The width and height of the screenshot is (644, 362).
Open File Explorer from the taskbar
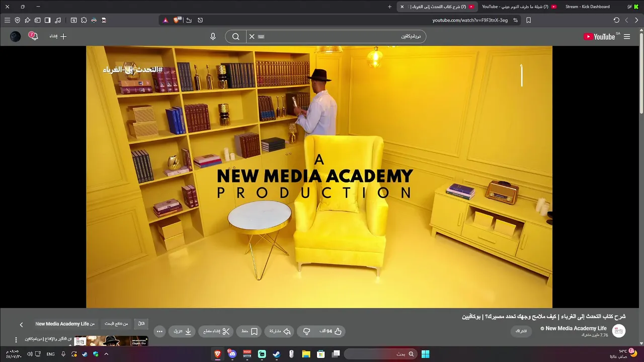pyautogui.click(x=306, y=354)
